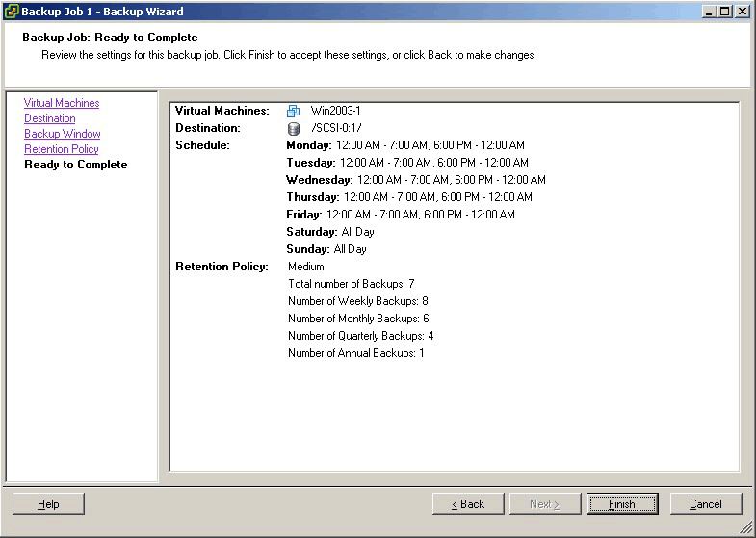Click Back to change settings

(x=468, y=504)
